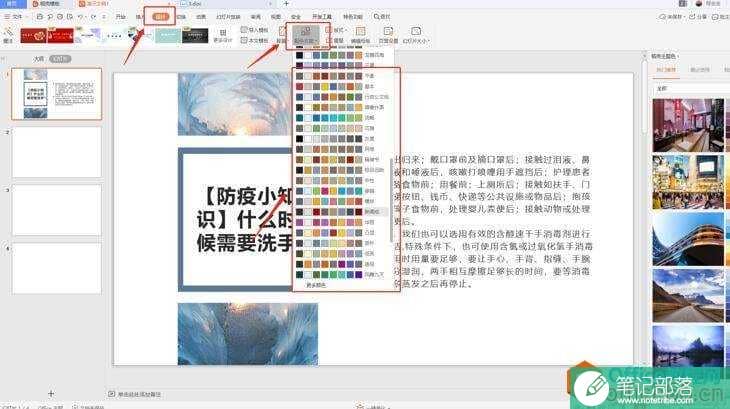Open the 开发工具 ribbon tab
Screen dimensions: 730x409
click(322, 17)
